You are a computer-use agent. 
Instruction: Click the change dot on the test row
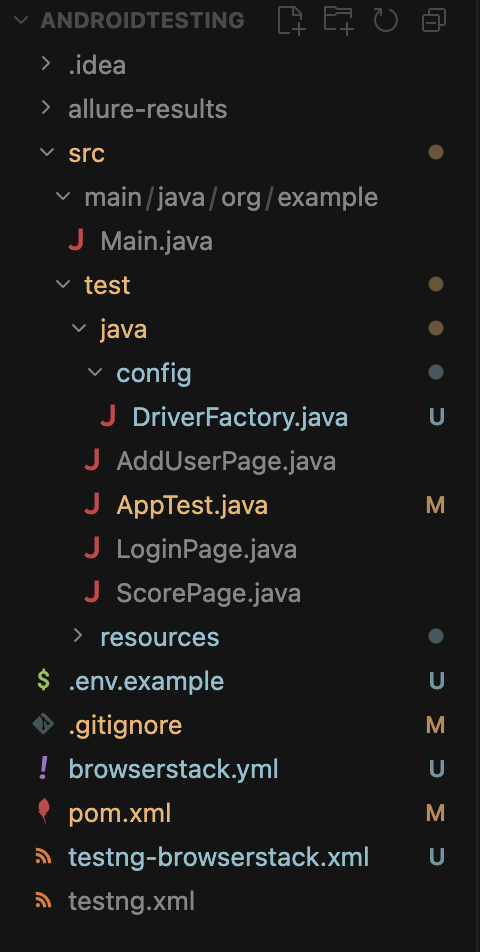coord(436,284)
